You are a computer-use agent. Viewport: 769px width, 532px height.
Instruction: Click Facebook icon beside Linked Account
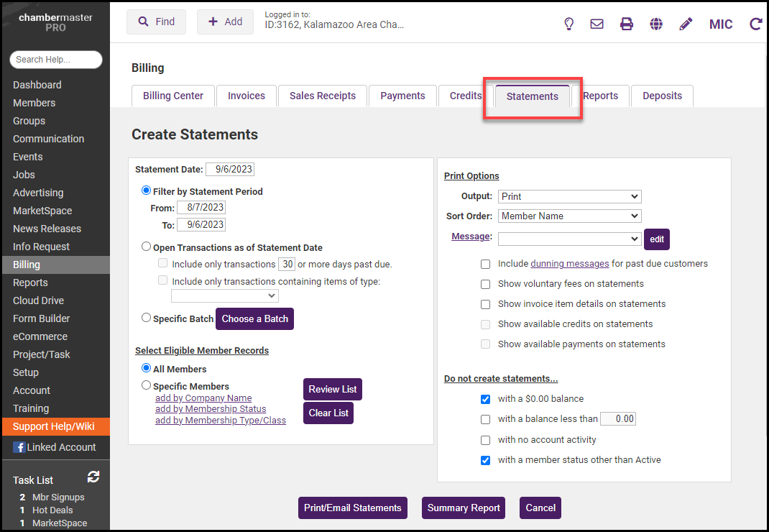(x=19, y=447)
